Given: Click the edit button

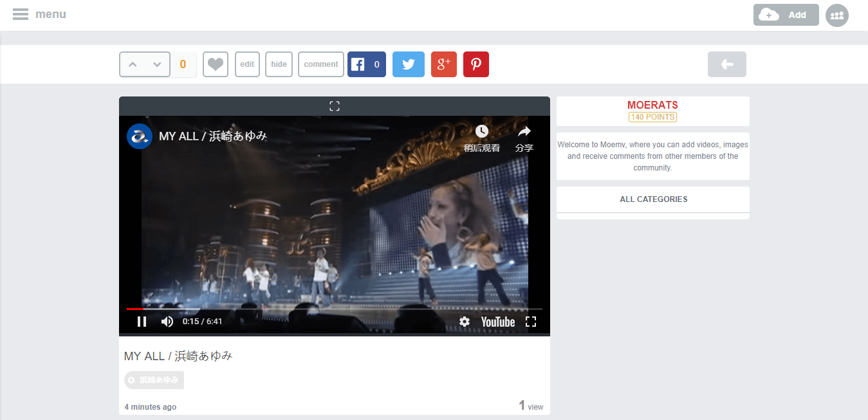Looking at the screenshot, I should pyautogui.click(x=247, y=64).
